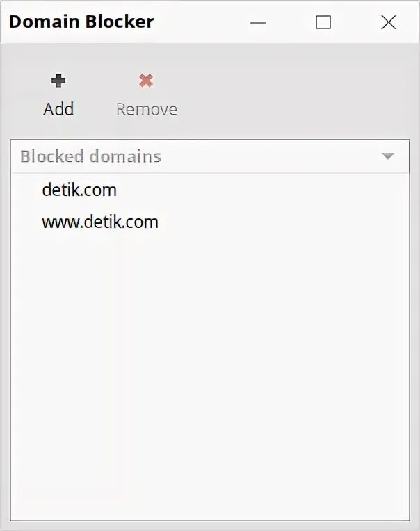Screen dimensions: 420x531
Task: Close the Domain Blocker window
Action: [389, 22]
